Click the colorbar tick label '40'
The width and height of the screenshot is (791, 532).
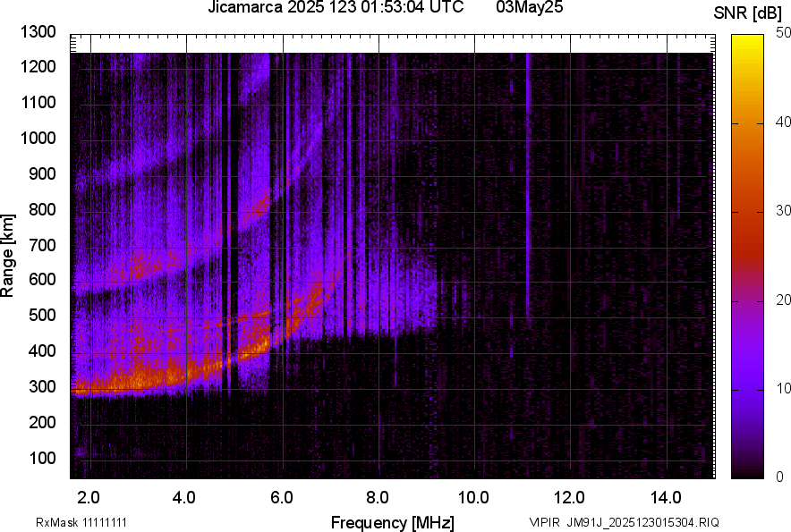[783, 122]
